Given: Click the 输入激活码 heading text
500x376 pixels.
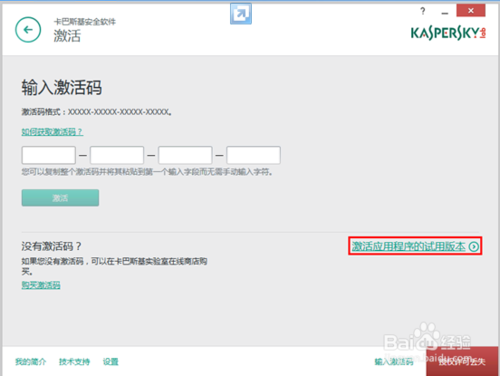Looking at the screenshot, I should tap(62, 88).
